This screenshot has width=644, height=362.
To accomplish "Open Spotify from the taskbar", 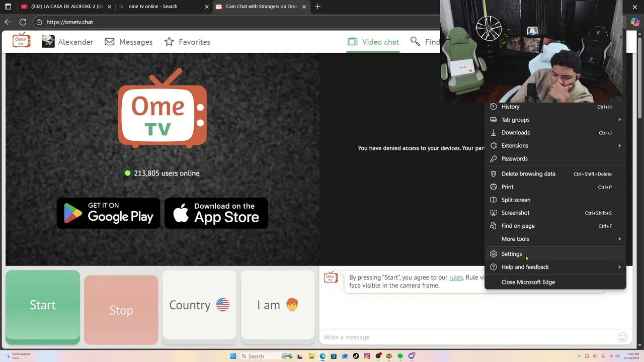I will coord(400,356).
